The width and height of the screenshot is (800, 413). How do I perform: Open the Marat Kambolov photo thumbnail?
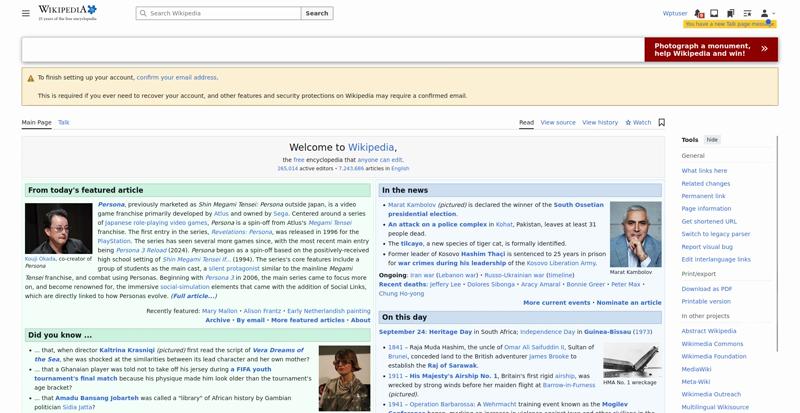click(x=636, y=234)
